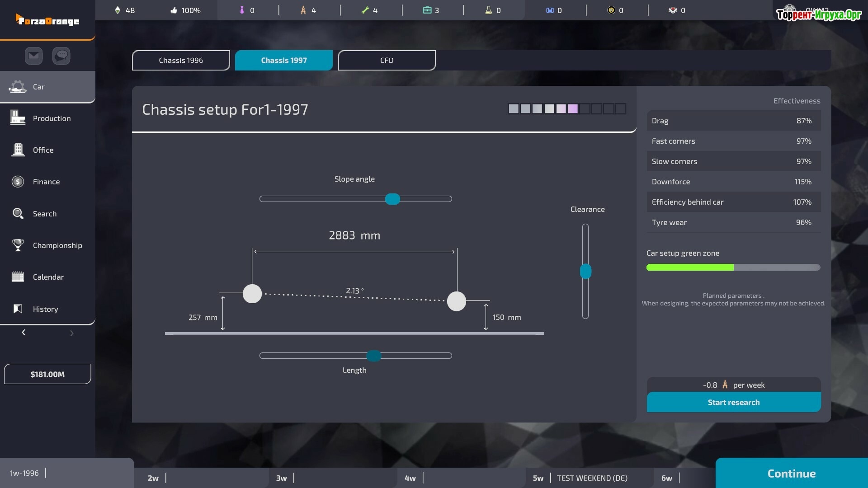Open the chat messages icon
Screen dimensions: 868x488
61,56
